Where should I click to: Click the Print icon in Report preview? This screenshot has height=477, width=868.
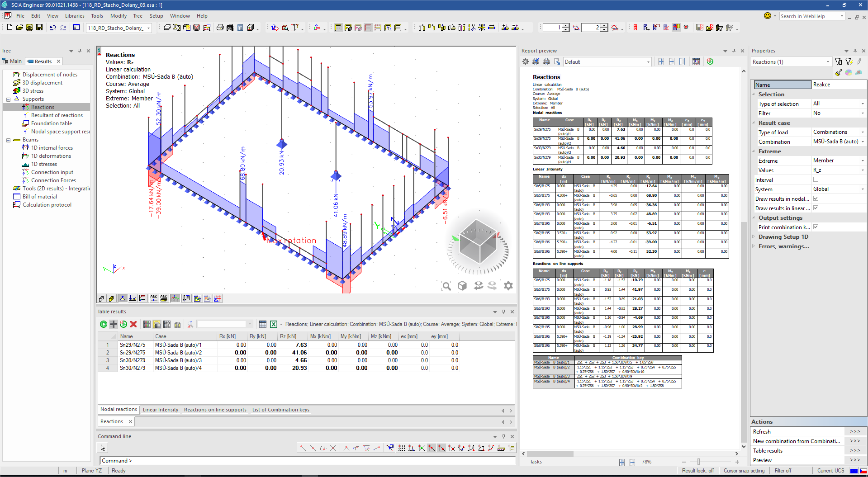click(x=546, y=61)
